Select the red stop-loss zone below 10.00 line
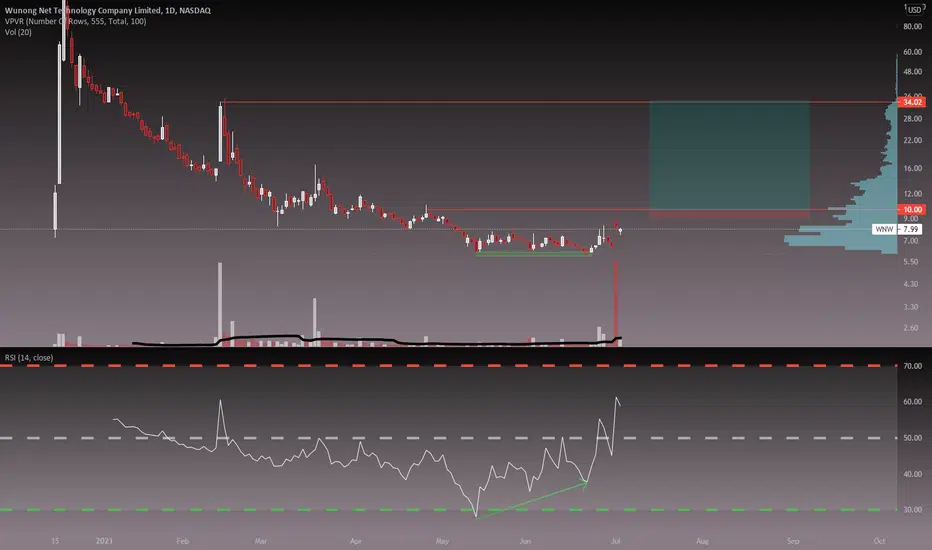The width and height of the screenshot is (932, 550). [x=729, y=213]
